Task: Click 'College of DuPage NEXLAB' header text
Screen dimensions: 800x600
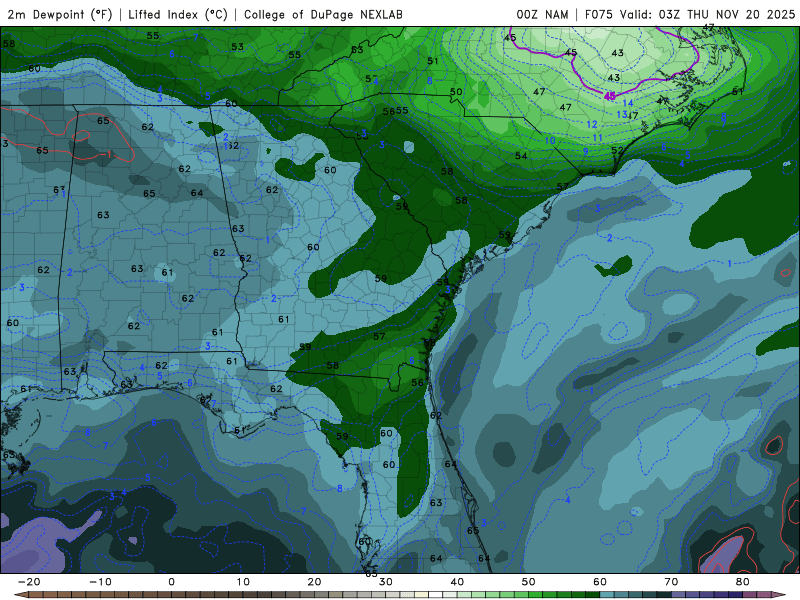Action: 323,14
